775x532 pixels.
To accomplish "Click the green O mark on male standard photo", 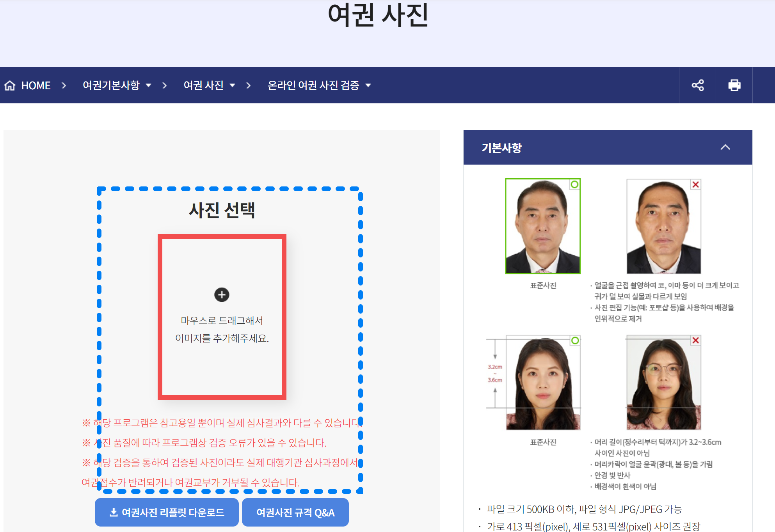I will pos(574,184).
